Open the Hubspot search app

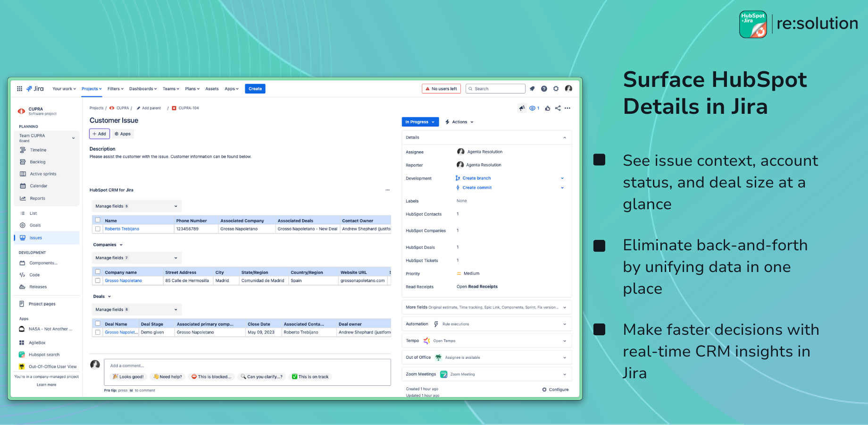pos(44,355)
